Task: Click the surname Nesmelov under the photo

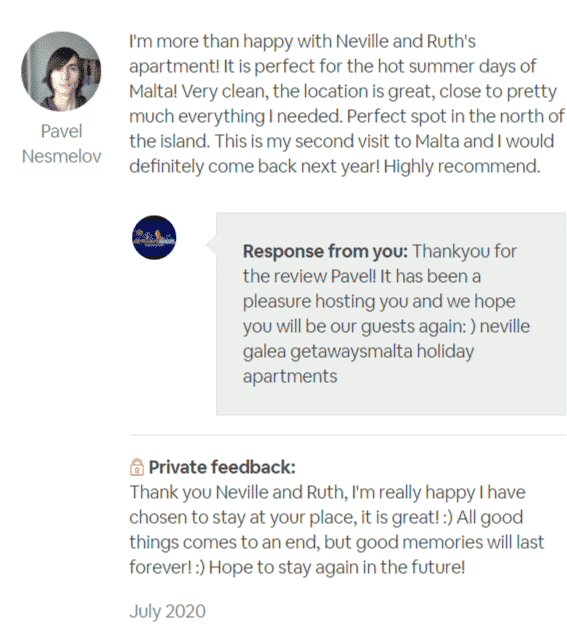Action: coord(61,156)
